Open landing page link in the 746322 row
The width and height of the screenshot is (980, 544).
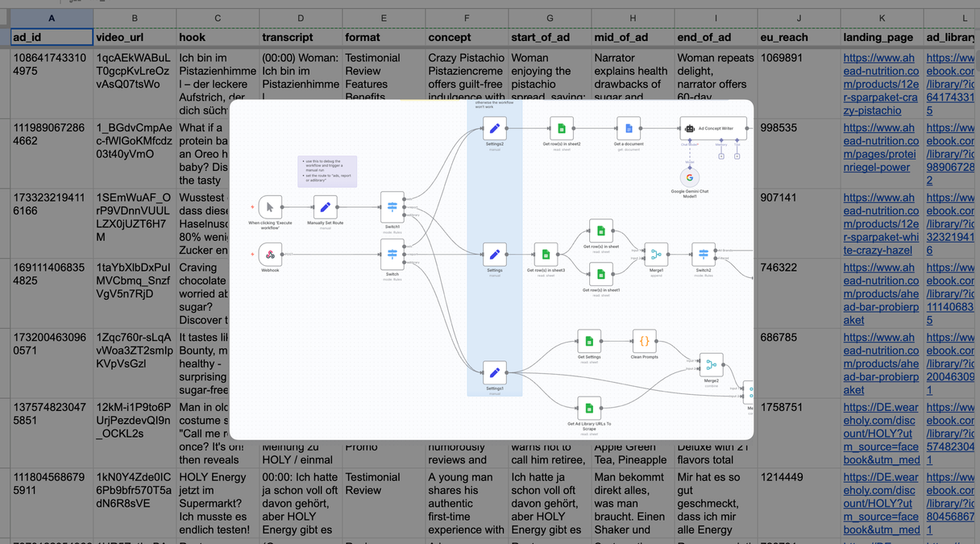click(881, 294)
